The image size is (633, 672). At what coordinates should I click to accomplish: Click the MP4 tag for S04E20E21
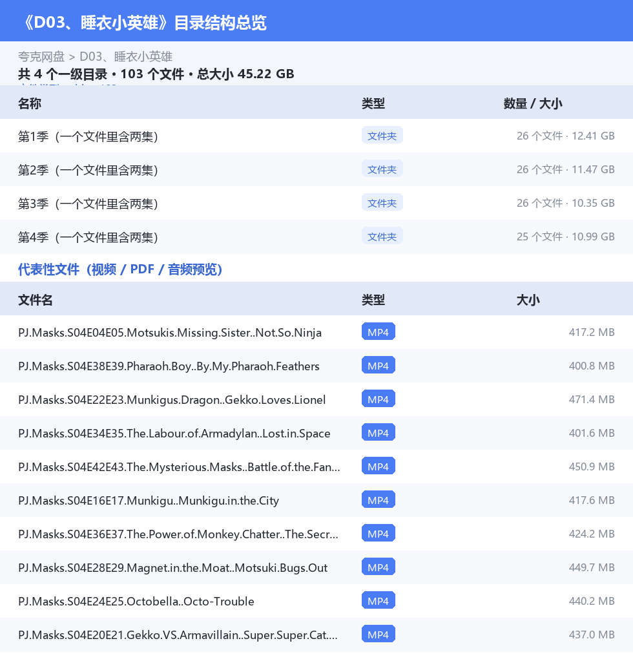[x=378, y=635]
